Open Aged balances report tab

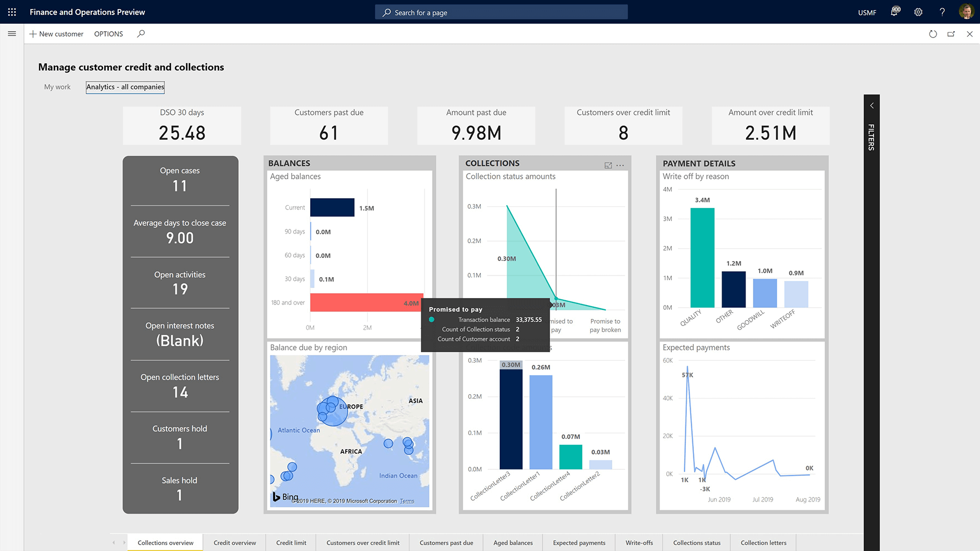pyautogui.click(x=513, y=542)
